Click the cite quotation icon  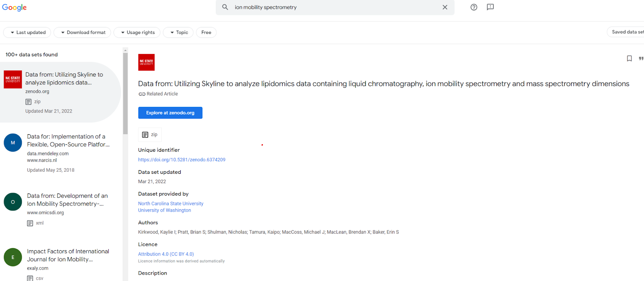[x=641, y=58]
